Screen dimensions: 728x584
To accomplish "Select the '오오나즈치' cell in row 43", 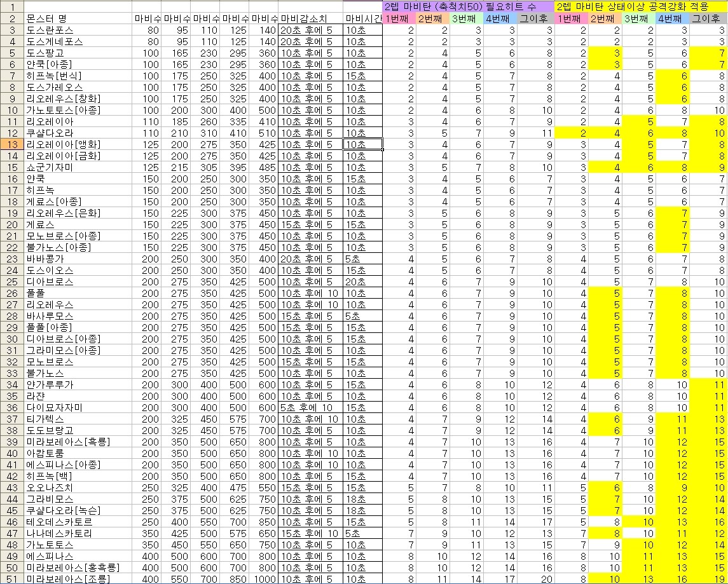I will pyautogui.click(x=50, y=487).
